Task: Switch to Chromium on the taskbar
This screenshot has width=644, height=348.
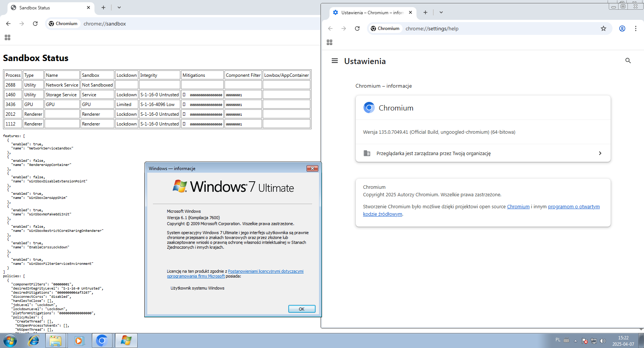Action: click(x=102, y=341)
